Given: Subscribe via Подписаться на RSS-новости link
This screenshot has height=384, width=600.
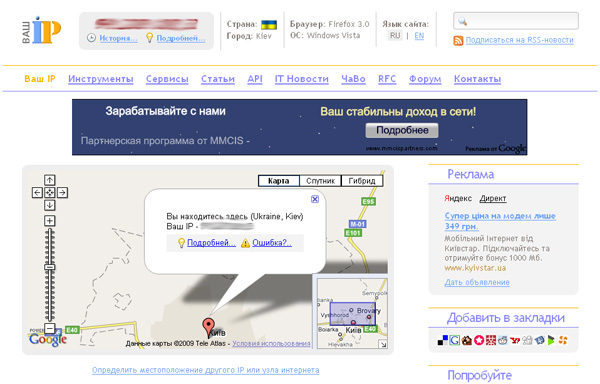Looking at the screenshot, I should click(519, 40).
